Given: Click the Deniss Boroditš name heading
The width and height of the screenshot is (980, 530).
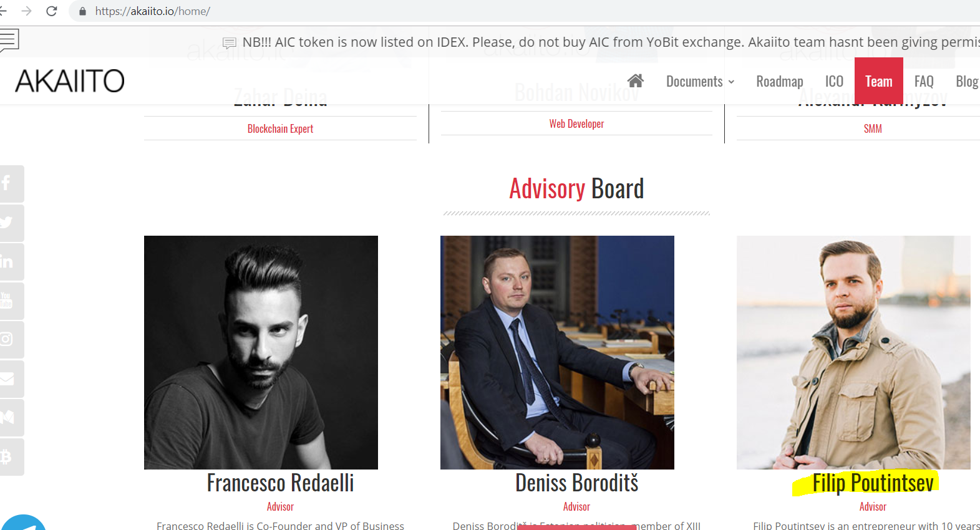Looking at the screenshot, I should tap(576, 483).
